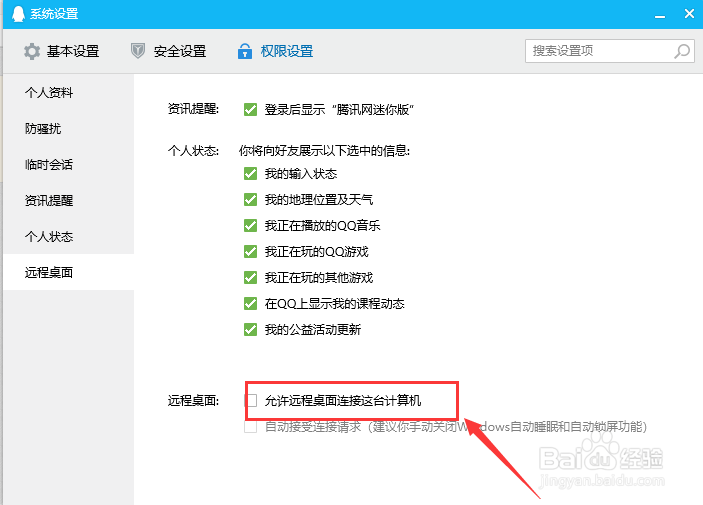The width and height of the screenshot is (703, 505).
Task: Disable 我正在播放的QQ音乐 checkbox
Action: click(250, 226)
